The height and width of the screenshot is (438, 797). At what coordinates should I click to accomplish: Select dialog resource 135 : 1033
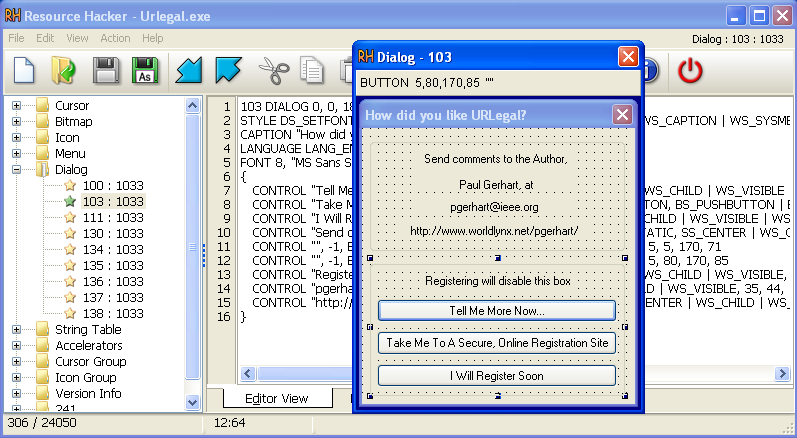pyautogui.click(x=113, y=265)
